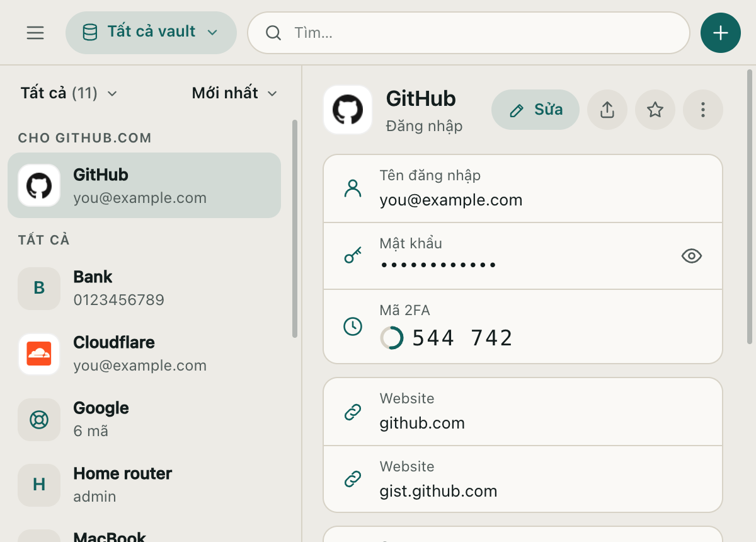Click the item list scrollbar
The image size is (756, 542).
pos(294,228)
